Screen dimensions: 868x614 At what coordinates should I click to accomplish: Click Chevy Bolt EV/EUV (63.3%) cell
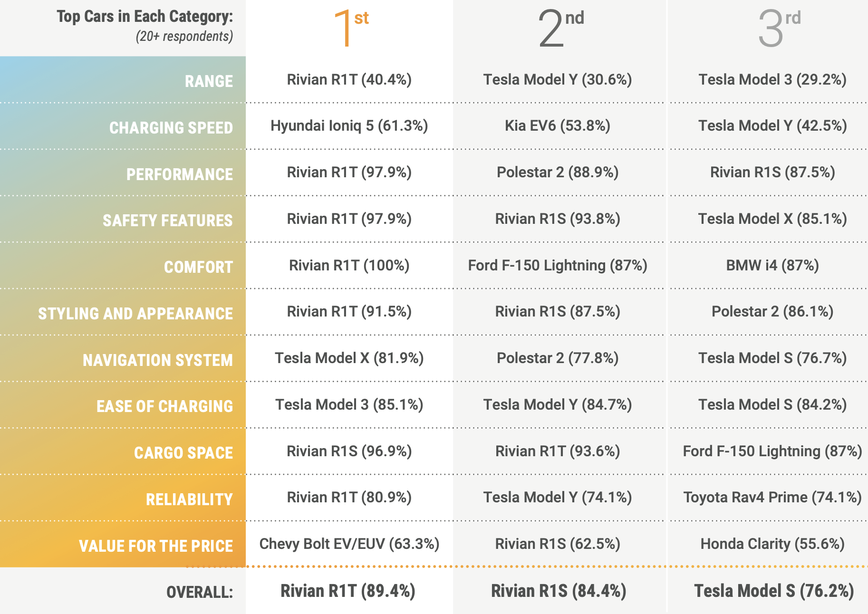[x=349, y=544]
